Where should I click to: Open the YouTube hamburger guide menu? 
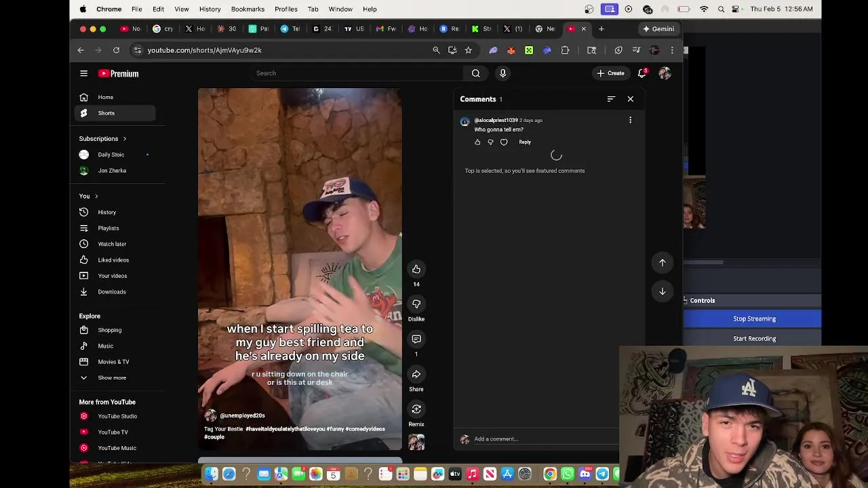[83, 73]
